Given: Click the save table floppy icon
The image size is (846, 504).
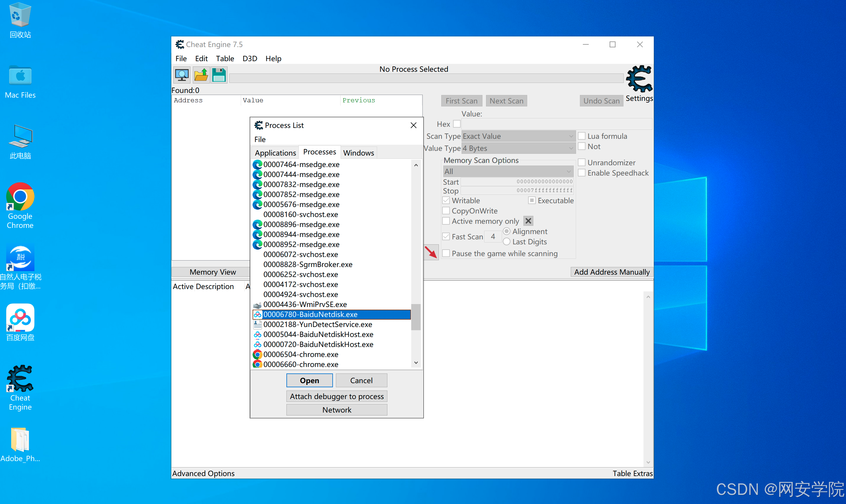Looking at the screenshot, I should pos(219,75).
